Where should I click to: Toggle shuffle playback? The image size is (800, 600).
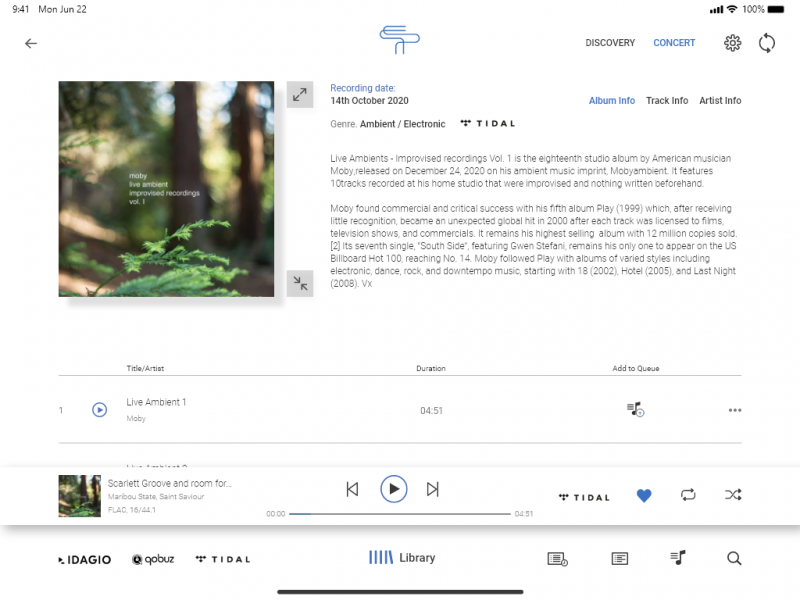732,495
